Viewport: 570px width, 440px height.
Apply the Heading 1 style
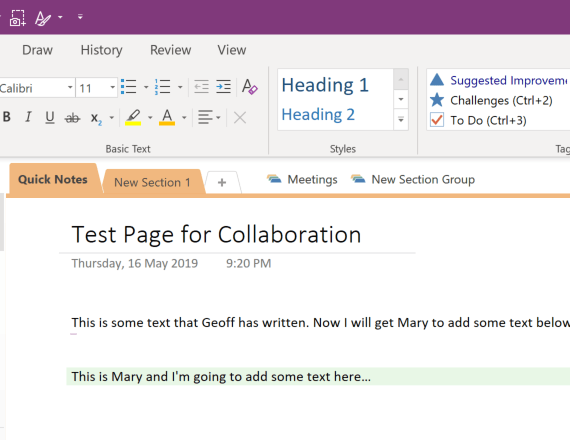[x=325, y=85]
